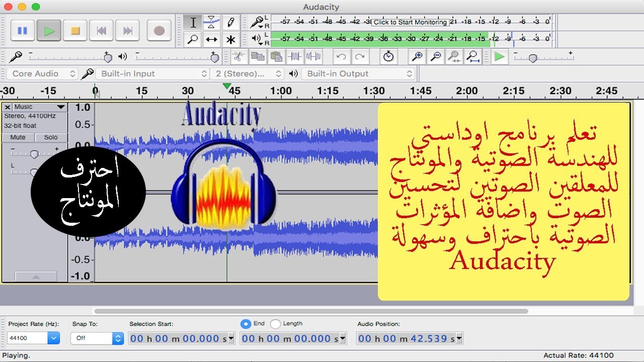Viewport: 644px width, 362px height.
Task: Skip to the start of the project
Action: (x=101, y=31)
